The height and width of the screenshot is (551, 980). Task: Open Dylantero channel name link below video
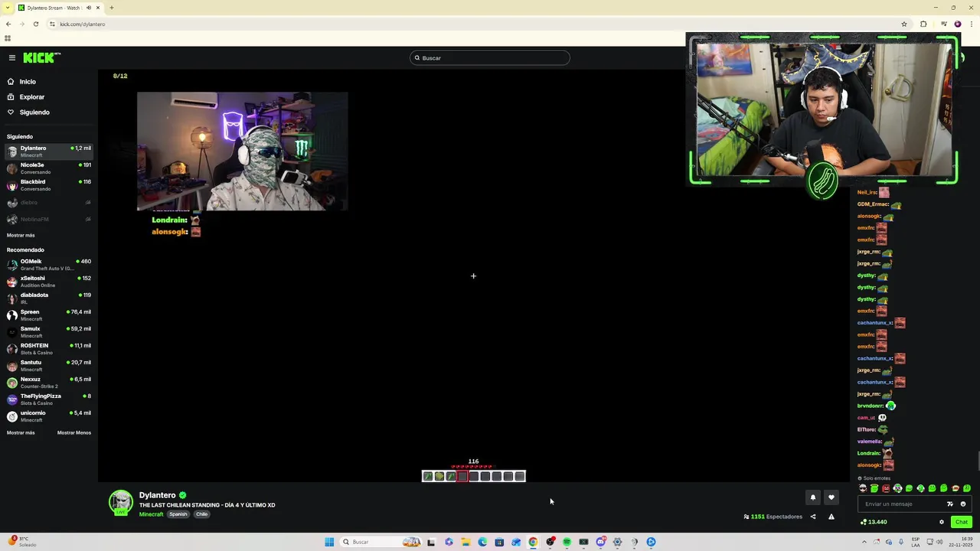pyautogui.click(x=157, y=495)
